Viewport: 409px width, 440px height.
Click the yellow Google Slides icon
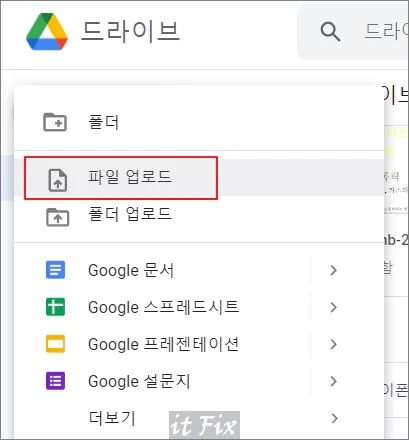click(55, 344)
